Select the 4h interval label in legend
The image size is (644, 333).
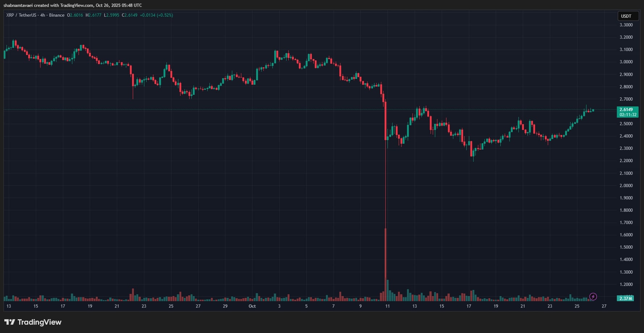[43, 15]
